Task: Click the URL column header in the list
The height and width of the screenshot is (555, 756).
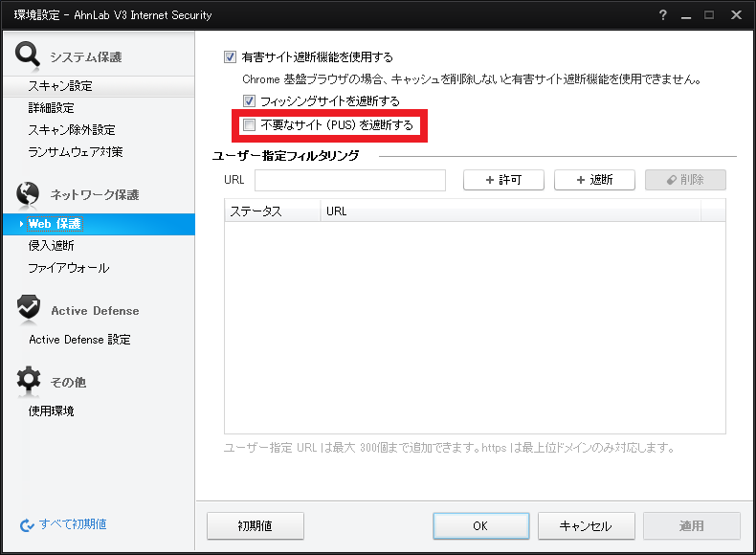Action: tap(511, 211)
